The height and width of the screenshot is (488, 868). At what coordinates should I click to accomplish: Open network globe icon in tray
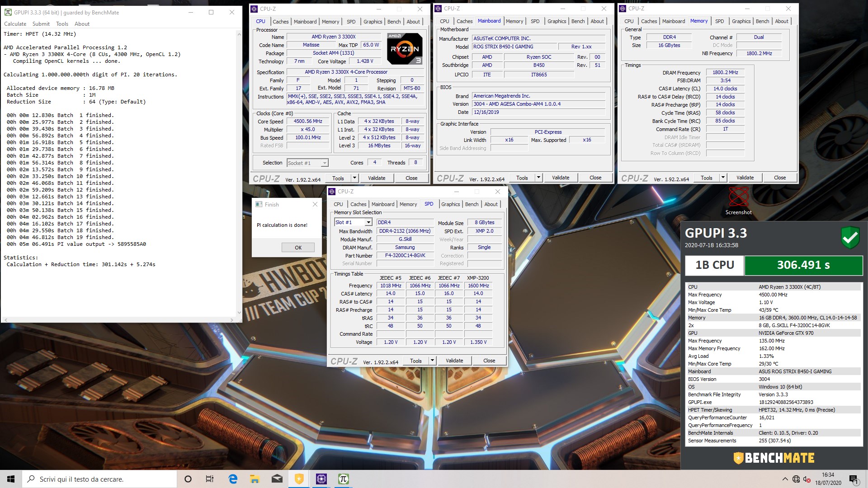[796, 479]
